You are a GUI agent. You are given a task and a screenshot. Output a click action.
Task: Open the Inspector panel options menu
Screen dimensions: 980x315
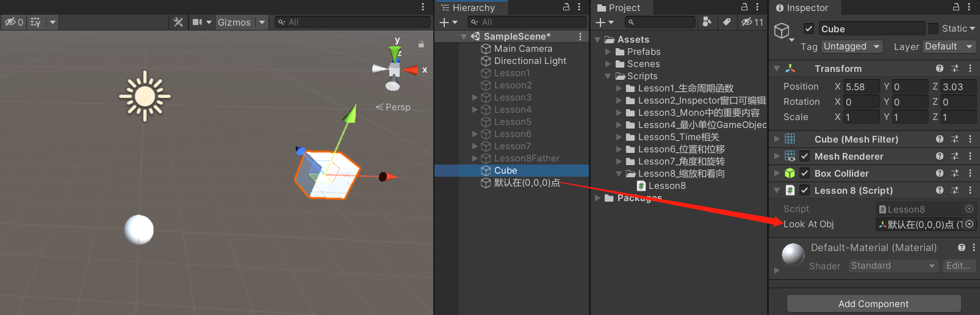coord(969,7)
